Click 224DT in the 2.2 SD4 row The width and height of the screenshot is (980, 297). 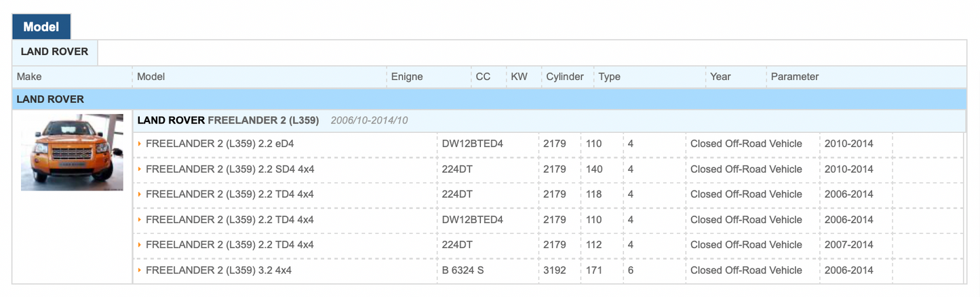tap(457, 169)
